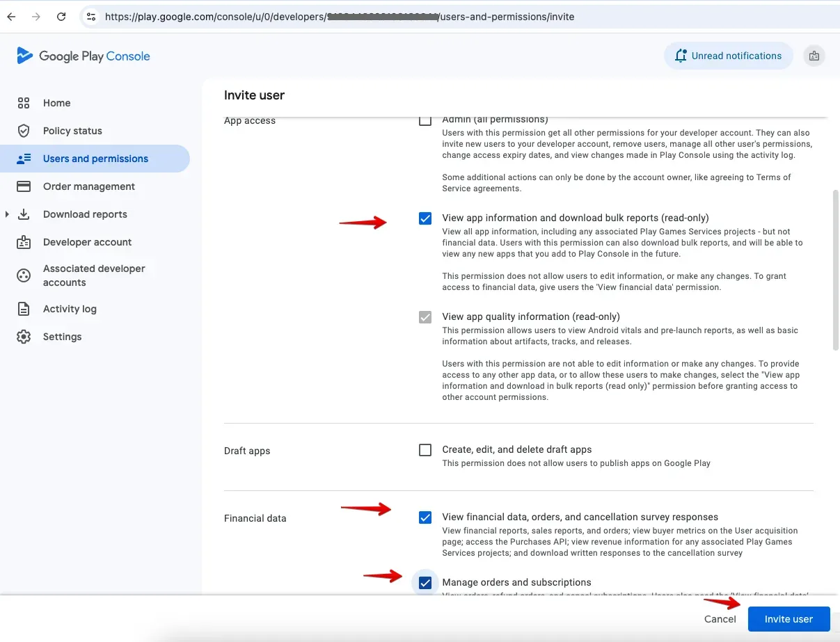Click the Associated developer accounts icon
The image size is (840, 642).
[24, 275]
